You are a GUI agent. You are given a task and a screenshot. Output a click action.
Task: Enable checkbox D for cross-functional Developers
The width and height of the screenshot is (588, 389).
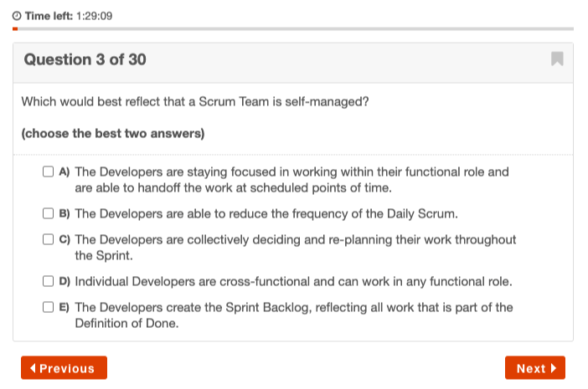[x=48, y=281]
